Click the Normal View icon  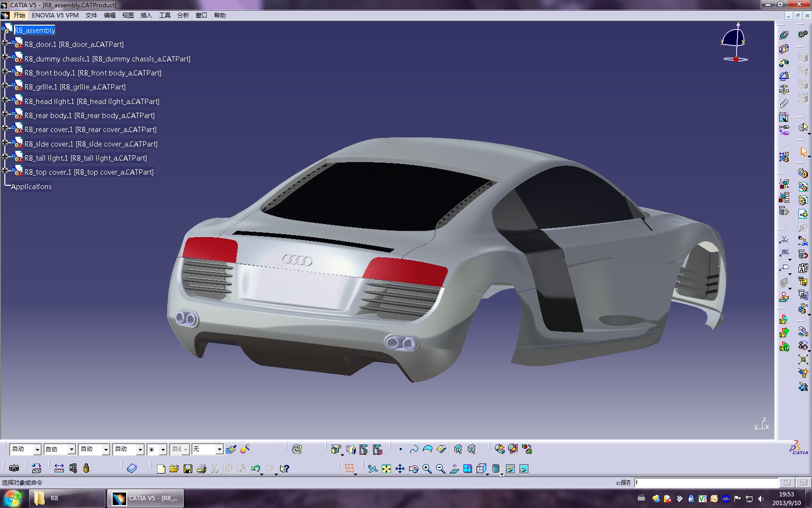click(454, 469)
